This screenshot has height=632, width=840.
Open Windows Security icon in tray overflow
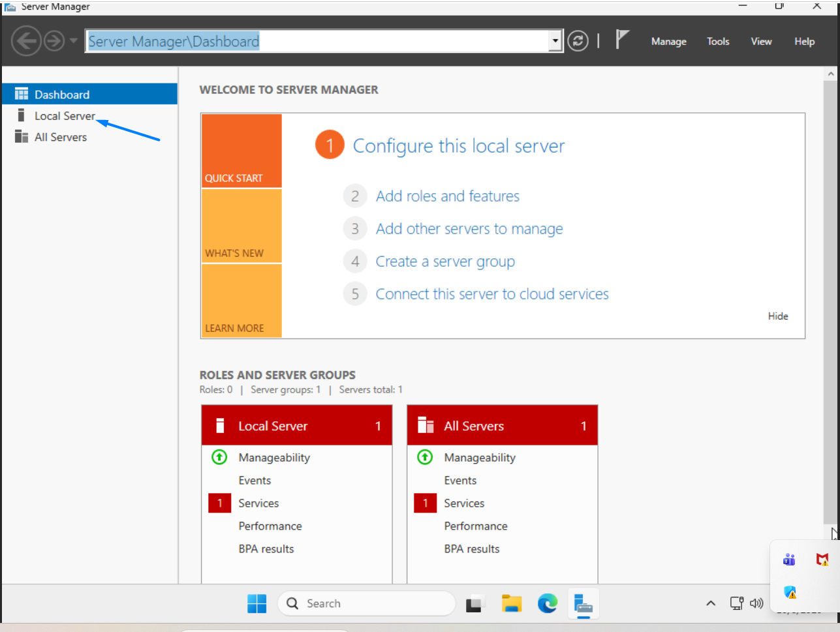point(790,592)
